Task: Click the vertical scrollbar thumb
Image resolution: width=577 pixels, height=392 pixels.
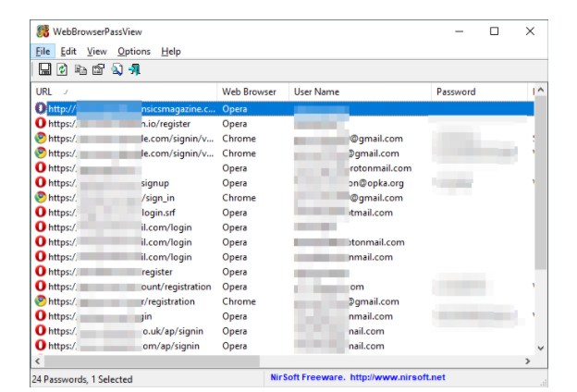Action: coord(541,182)
